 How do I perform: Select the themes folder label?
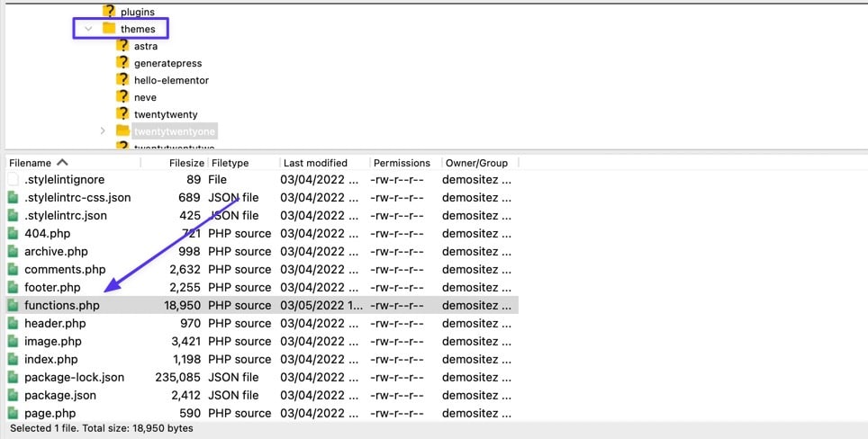click(x=137, y=29)
